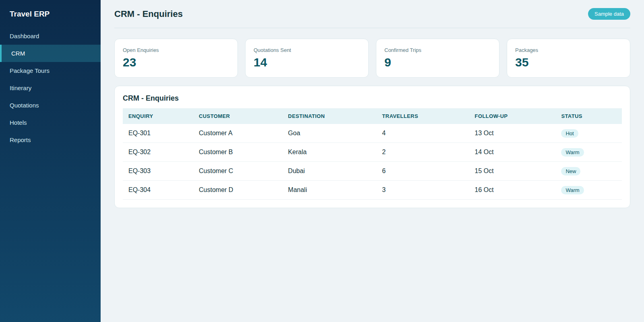Viewport: 644px width, 322px height.
Task: Select enquiry EQ-303
Action: [139, 171]
